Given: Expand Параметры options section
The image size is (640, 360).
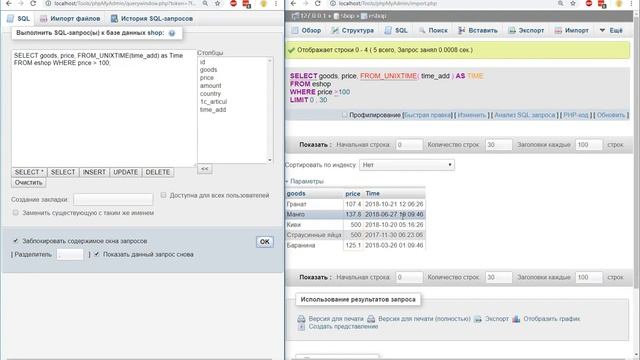Looking at the screenshot, I should coord(305,181).
